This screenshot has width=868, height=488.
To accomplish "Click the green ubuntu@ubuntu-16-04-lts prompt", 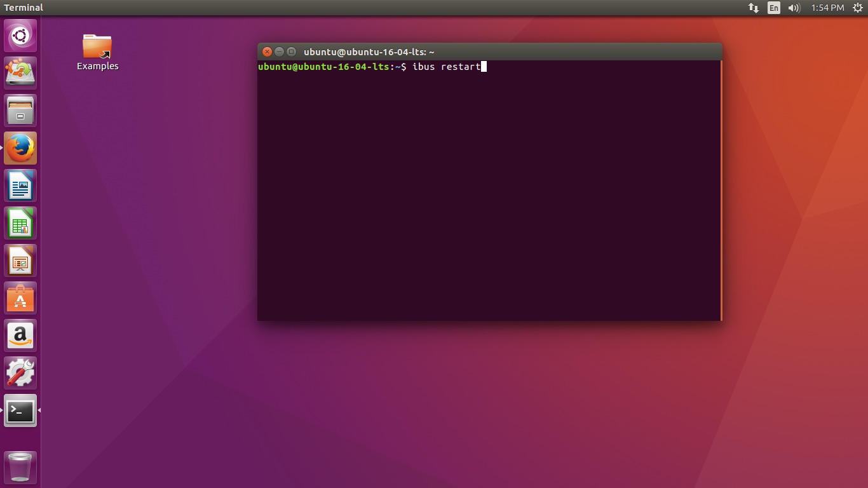I will 324,67.
